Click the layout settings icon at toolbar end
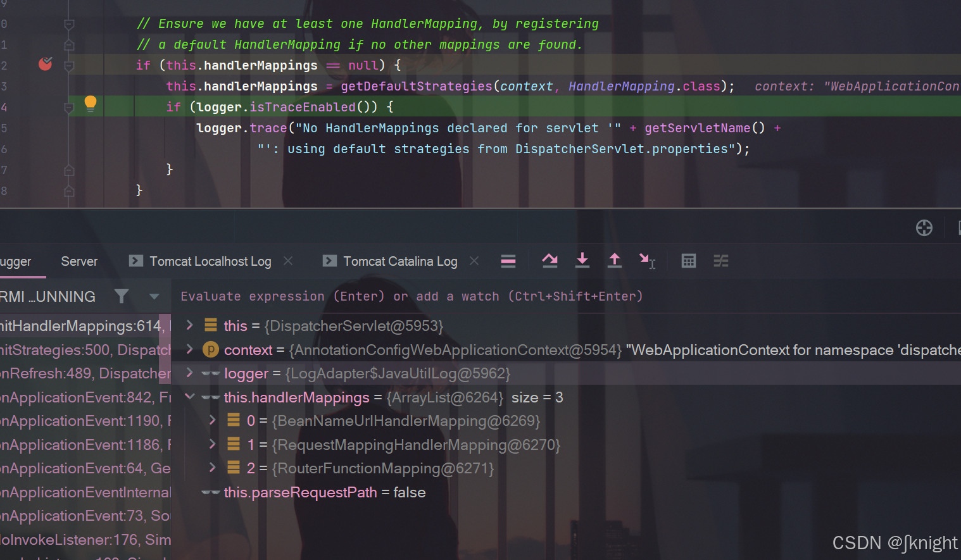The height and width of the screenshot is (560, 961). pos(721,261)
